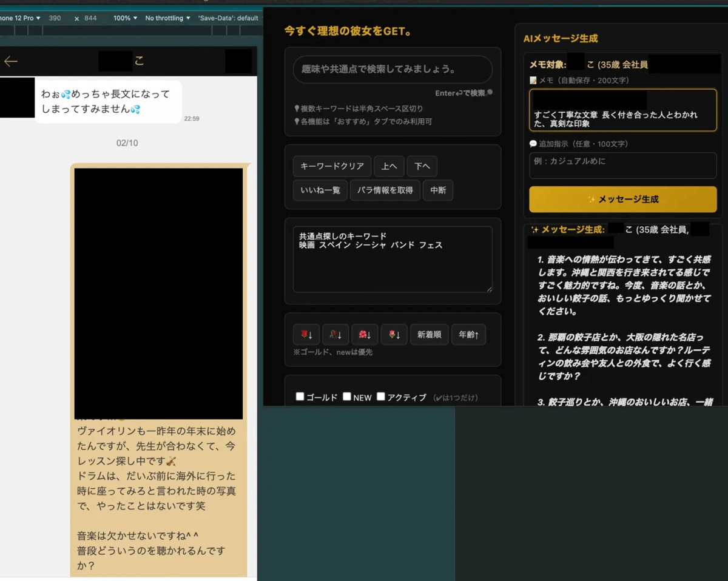Open Save-Data default dropdown
This screenshot has height=581, width=728.
tap(229, 18)
